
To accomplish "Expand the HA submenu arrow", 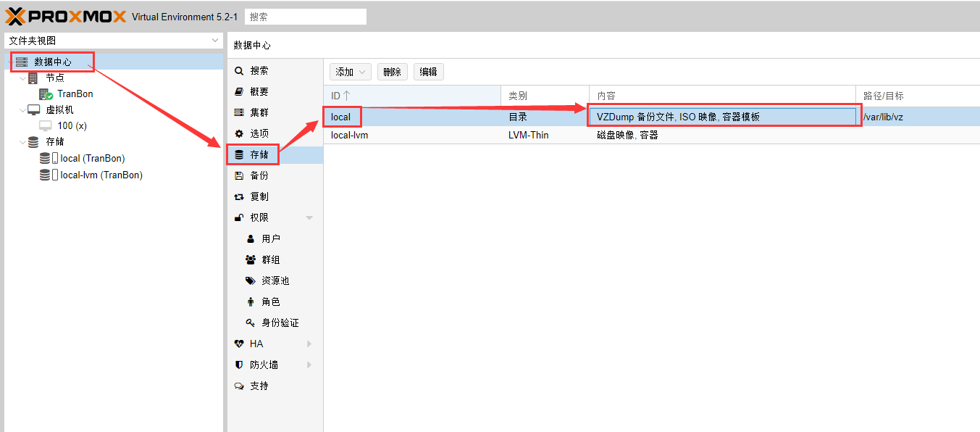I will pos(309,344).
